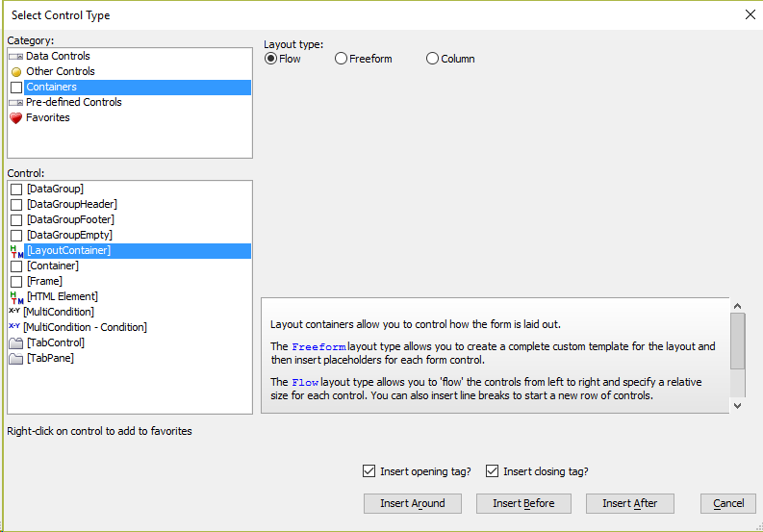Viewport: 763px width, 532px height.
Task: Click the description scrollbar down arrow
Action: pyautogui.click(x=737, y=405)
